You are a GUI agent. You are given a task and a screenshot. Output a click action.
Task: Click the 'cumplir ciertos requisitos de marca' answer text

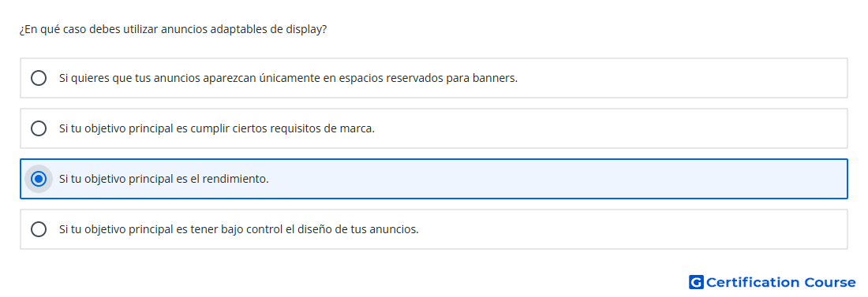(217, 128)
